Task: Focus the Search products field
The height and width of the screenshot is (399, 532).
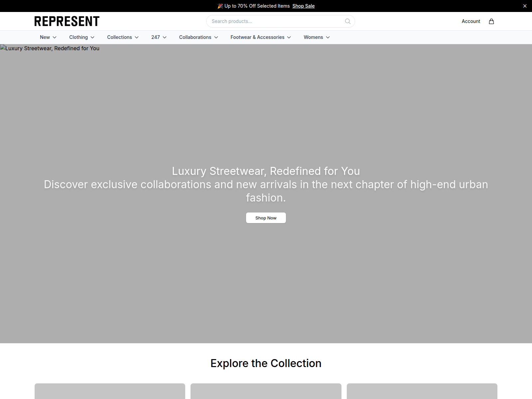Action: (x=281, y=21)
